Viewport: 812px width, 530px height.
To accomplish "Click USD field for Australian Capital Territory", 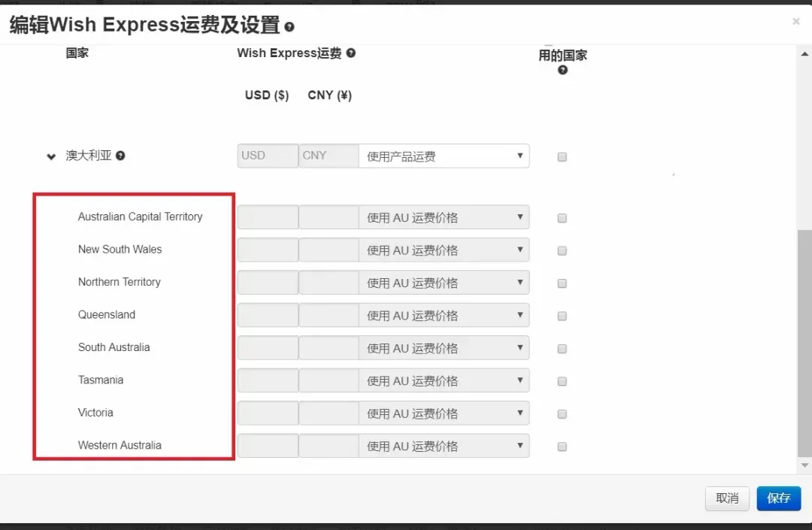I will 268,217.
